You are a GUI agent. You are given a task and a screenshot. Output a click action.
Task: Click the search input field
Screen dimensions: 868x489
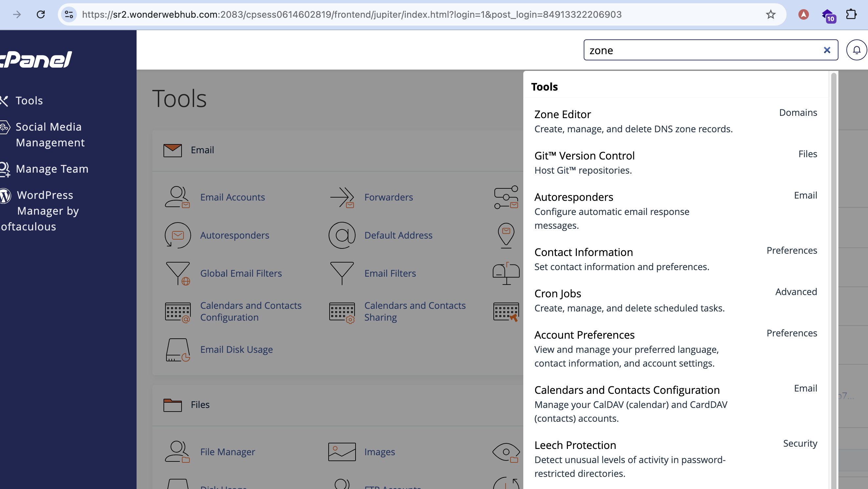click(701, 50)
